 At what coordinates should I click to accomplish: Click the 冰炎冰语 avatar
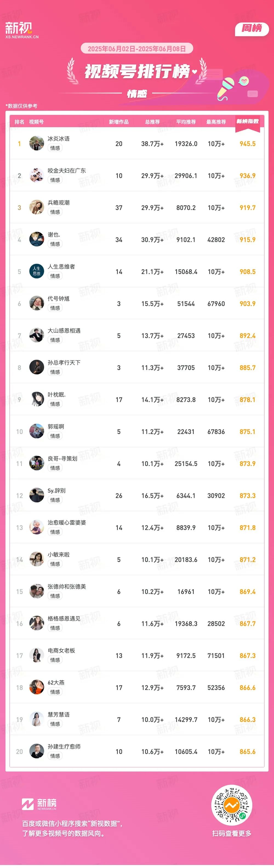click(36, 144)
